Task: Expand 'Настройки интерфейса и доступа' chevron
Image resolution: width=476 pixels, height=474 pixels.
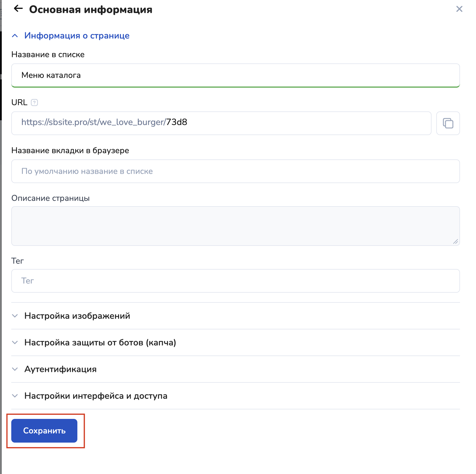Action: click(15, 396)
